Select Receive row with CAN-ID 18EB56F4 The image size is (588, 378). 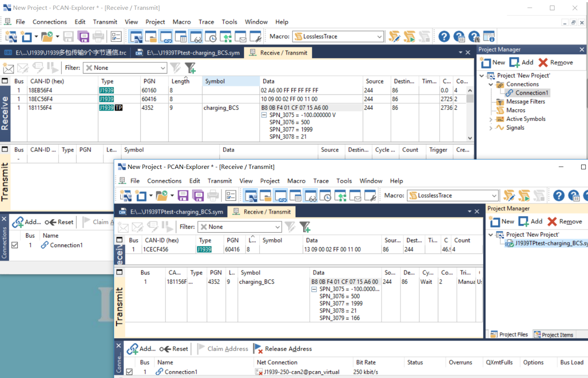(x=238, y=90)
